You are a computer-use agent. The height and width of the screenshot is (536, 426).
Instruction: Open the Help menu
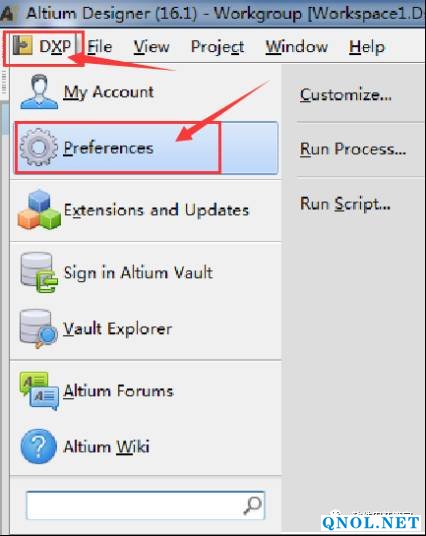367,47
